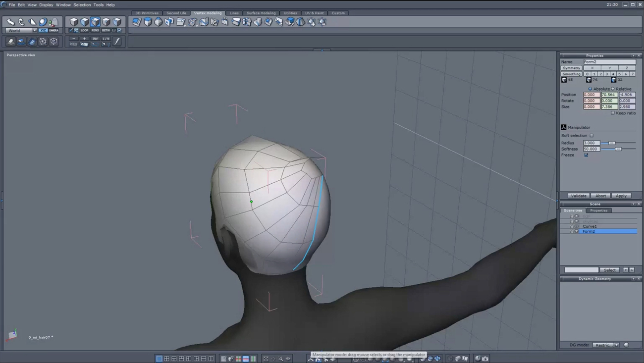Click the Validate button
Screen dimensions: 644x363
[578, 196]
